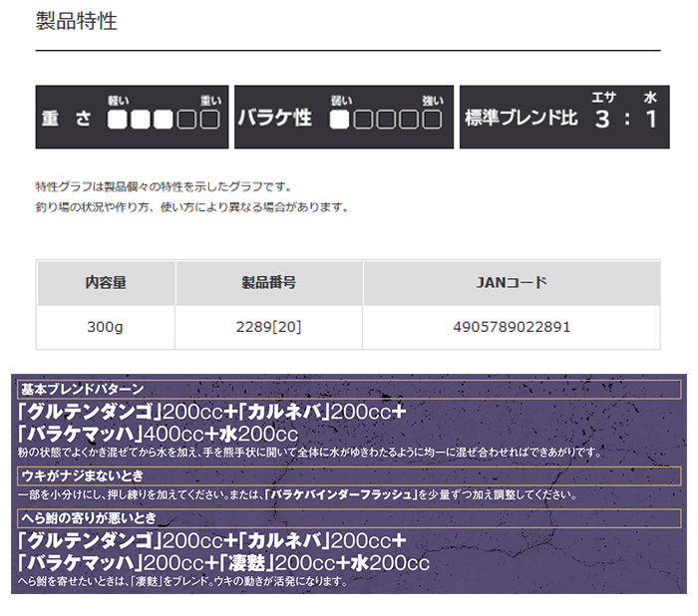The height and width of the screenshot is (616, 698).
Task: Click the バラケマッハ 400cc+水200cc line
Action: pyautogui.click(x=158, y=434)
